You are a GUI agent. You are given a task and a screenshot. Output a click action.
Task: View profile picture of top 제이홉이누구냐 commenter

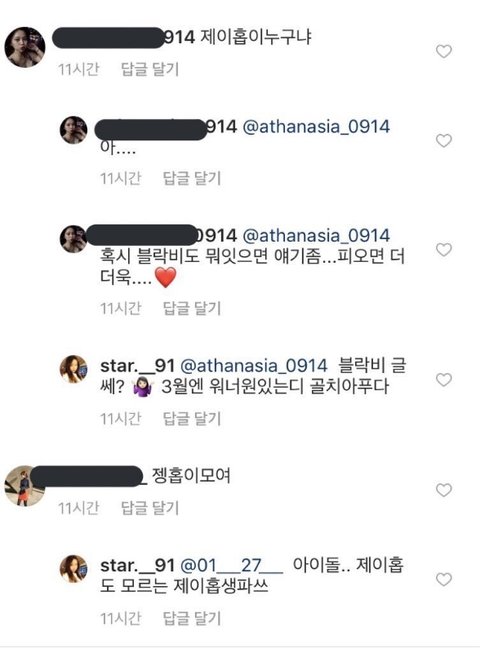coord(25,47)
